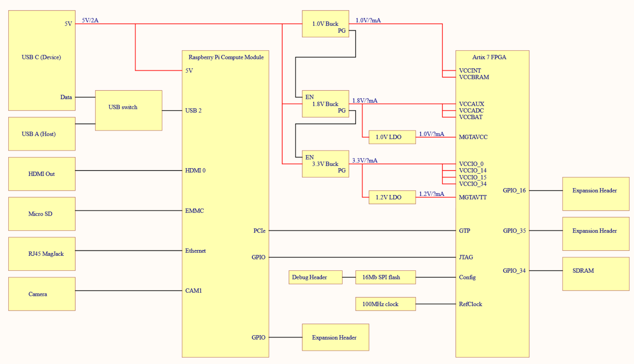This screenshot has width=634, height=364.
Task: Click the Data pin on USB C
Action: (66, 97)
